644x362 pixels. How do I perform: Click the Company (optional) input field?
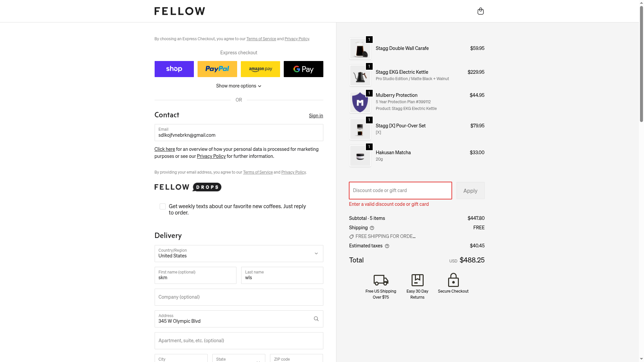click(238, 297)
